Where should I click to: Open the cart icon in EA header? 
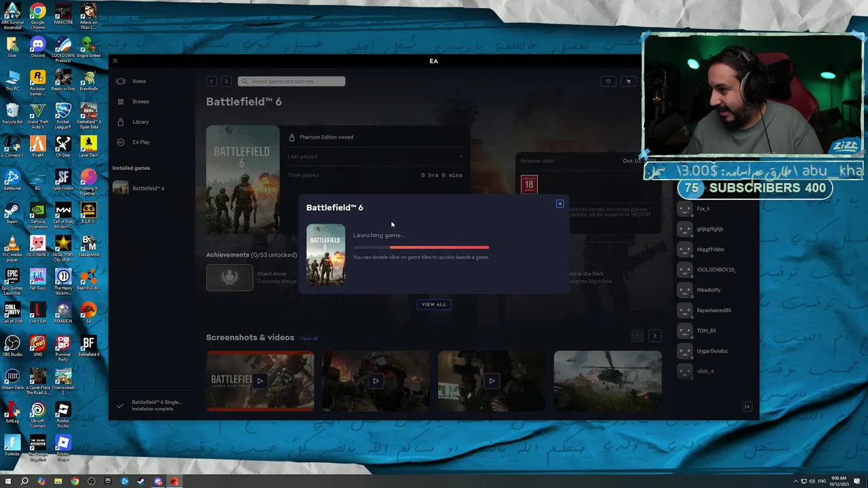tap(628, 81)
